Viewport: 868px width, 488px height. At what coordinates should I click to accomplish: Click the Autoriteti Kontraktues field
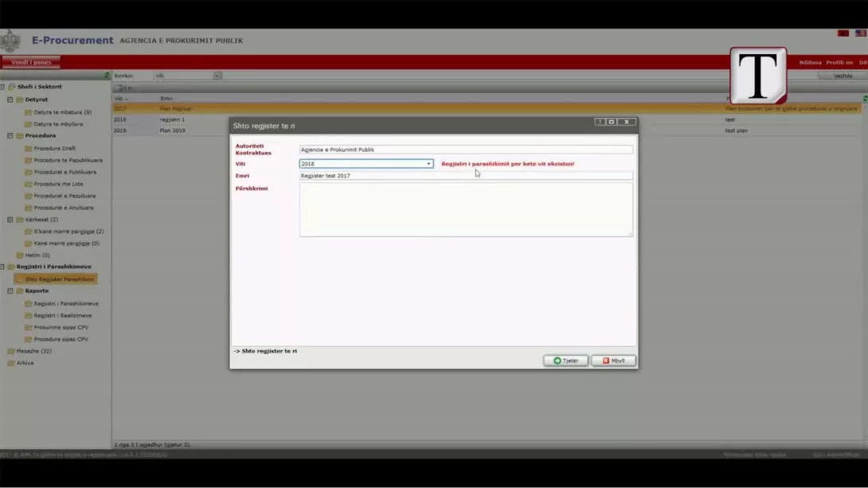pyautogui.click(x=466, y=150)
